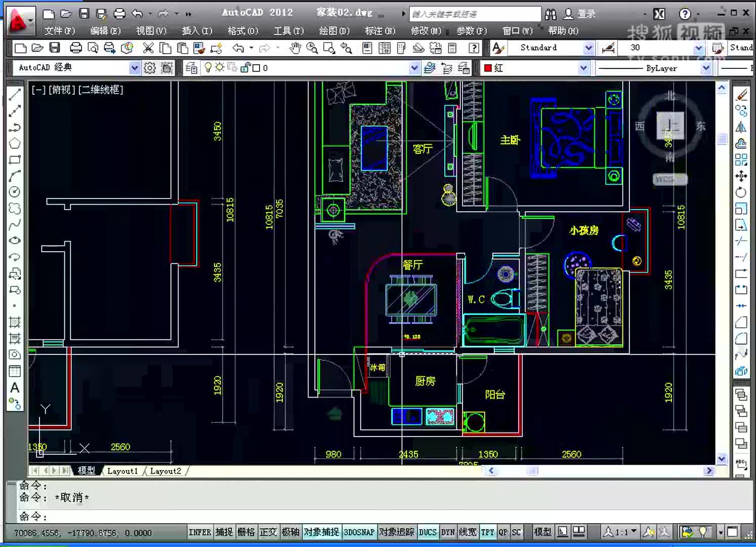Switch to the Layout1 tab
Screen dimensions: 756x547
pos(123,471)
